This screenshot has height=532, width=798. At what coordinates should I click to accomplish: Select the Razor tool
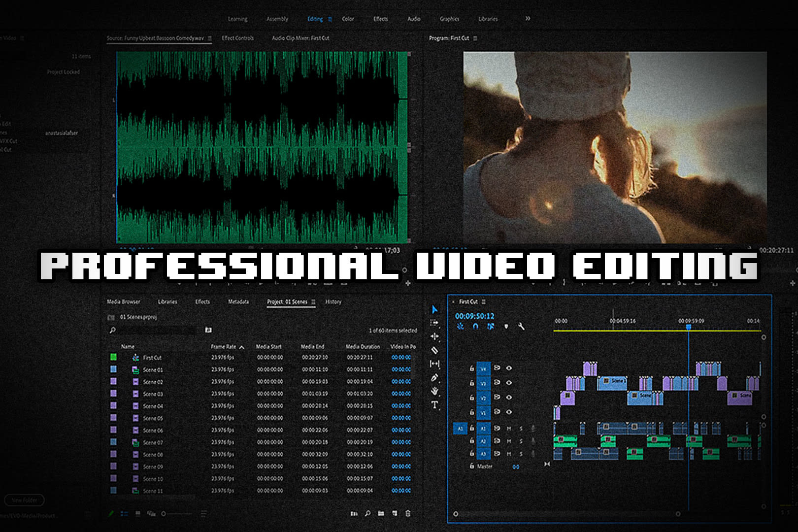434,350
